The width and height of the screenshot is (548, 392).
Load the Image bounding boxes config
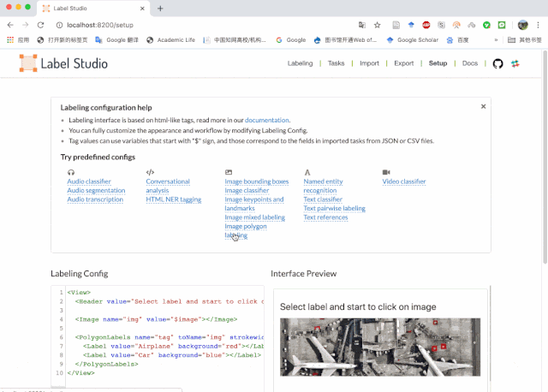[257, 181]
